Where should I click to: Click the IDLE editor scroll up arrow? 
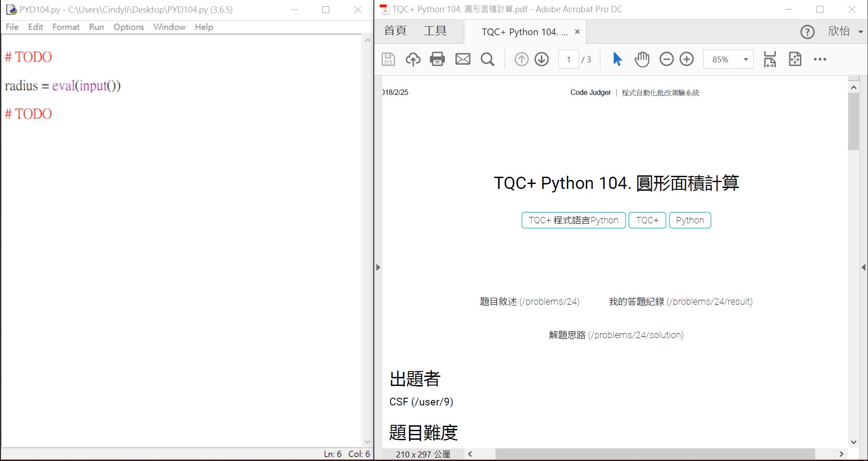click(368, 40)
